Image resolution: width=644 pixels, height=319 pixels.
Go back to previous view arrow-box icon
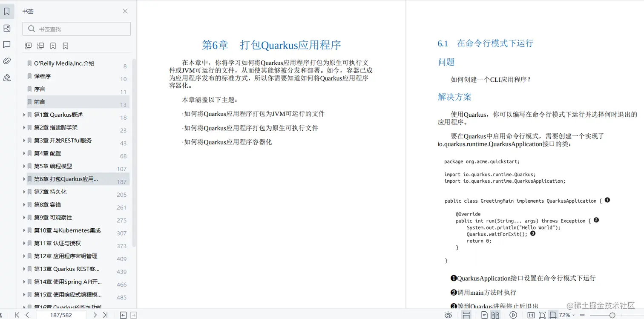click(x=123, y=315)
